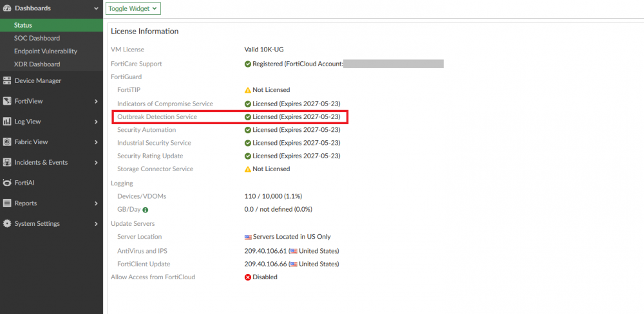
Task: Click the 'Valid 10K-UG' VM License value
Action: pyautogui.click(x=264, y=50)
